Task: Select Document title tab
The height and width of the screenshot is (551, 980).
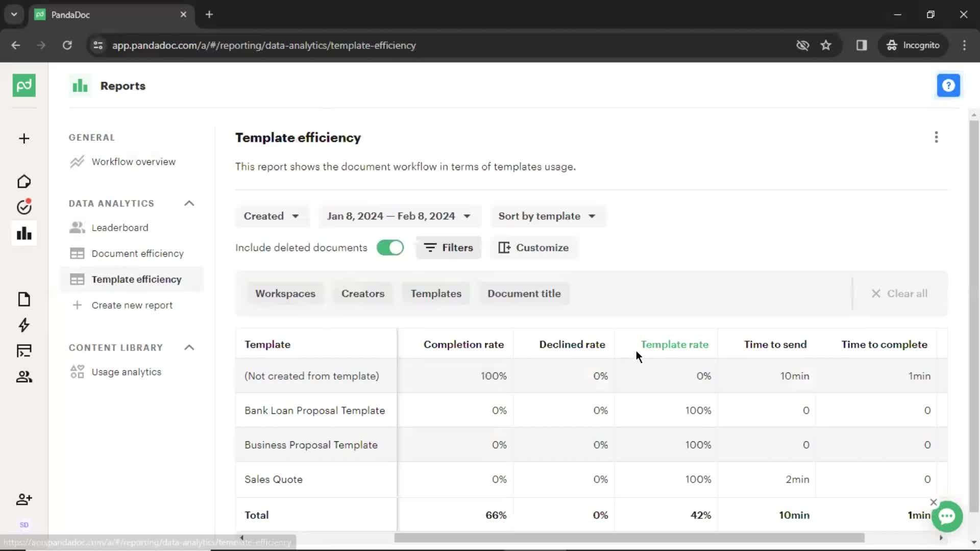Action: click(524, 293)
